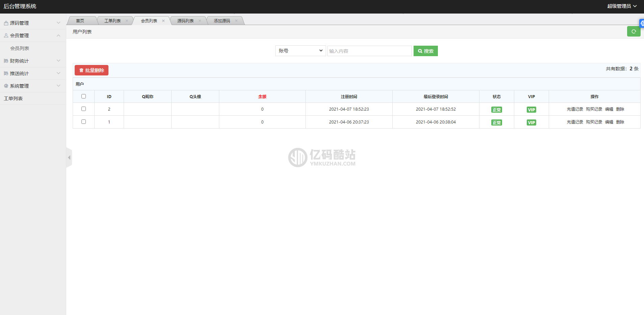Switch to the 源码列表 tab

(185, 21)
